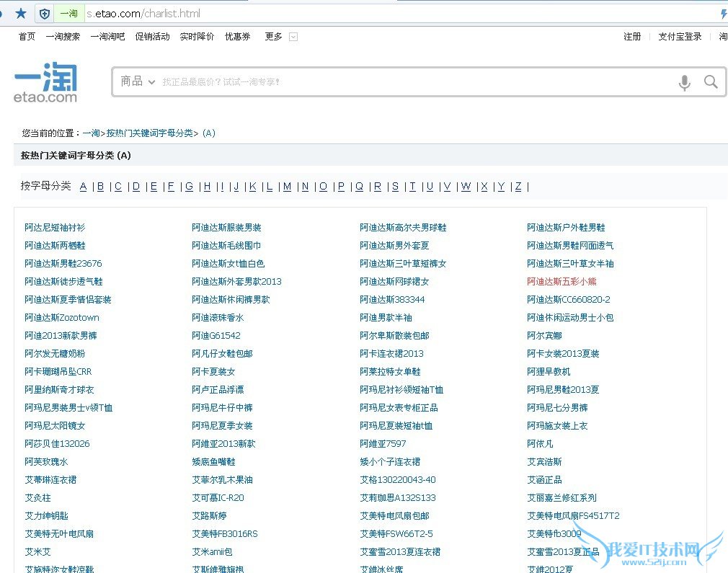
Task: Click the bookmark star icon
Action: pos(21,14)
